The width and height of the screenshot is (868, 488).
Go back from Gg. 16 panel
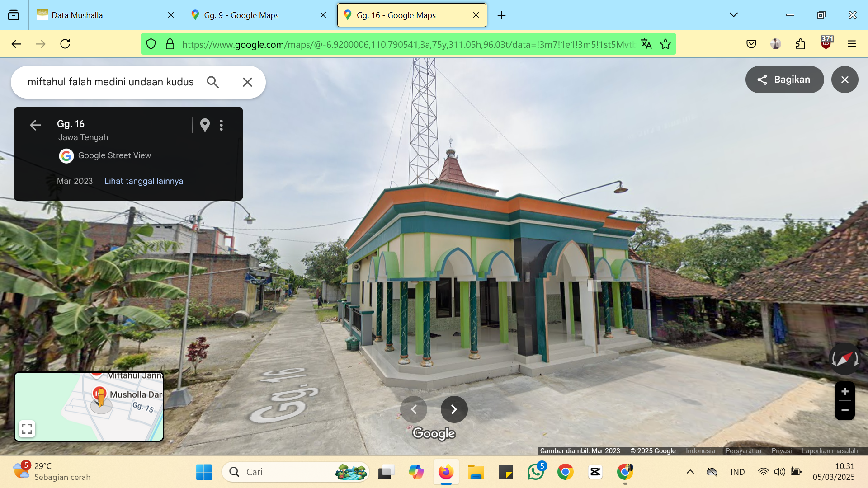point(35,125)
